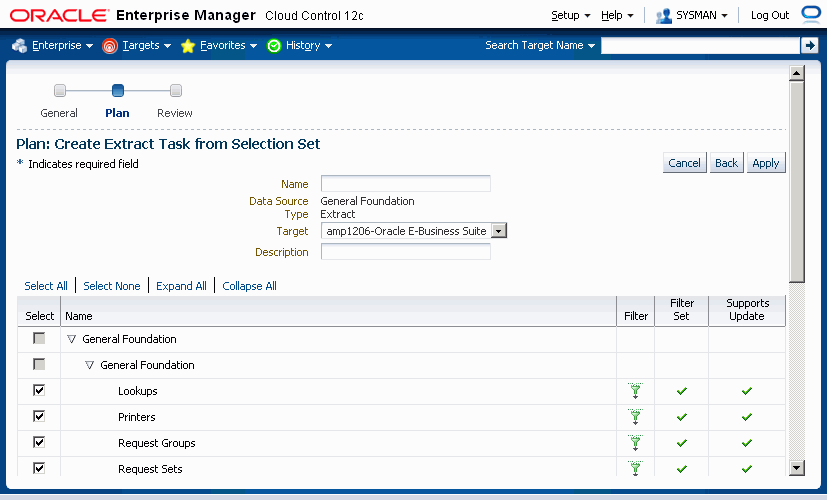Image resolution: width=827 pixels, height=500 pixels.
Task: Click the Oracle O icon beside Log Out
Action: 811,14
